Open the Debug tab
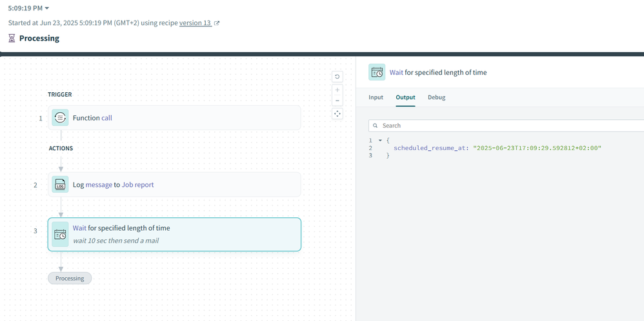 pos(436,97)
